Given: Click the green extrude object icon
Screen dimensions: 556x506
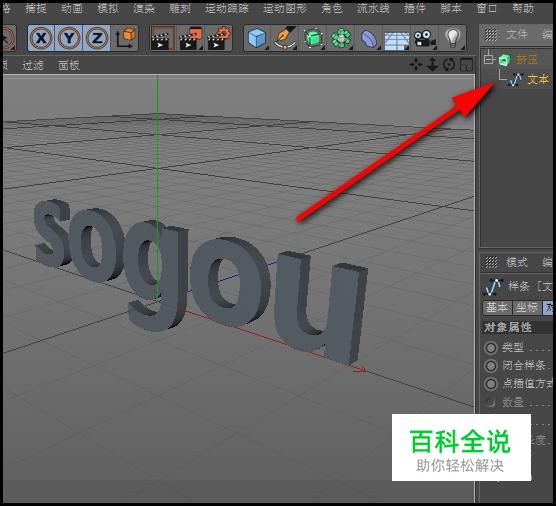Looking at the screenshot, I should (x=504, y=60).
